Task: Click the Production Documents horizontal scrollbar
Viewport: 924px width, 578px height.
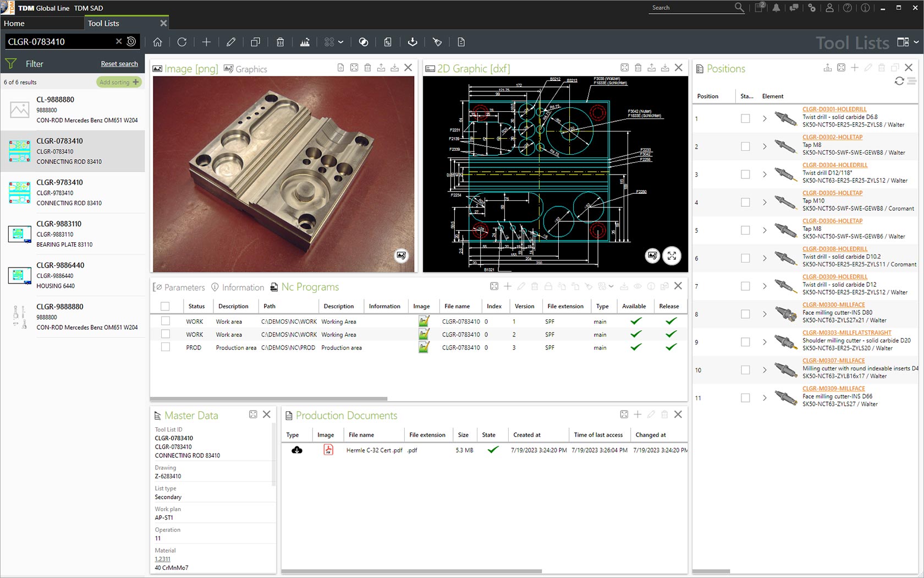Action: pyautogui.click(x=411, y=571)
